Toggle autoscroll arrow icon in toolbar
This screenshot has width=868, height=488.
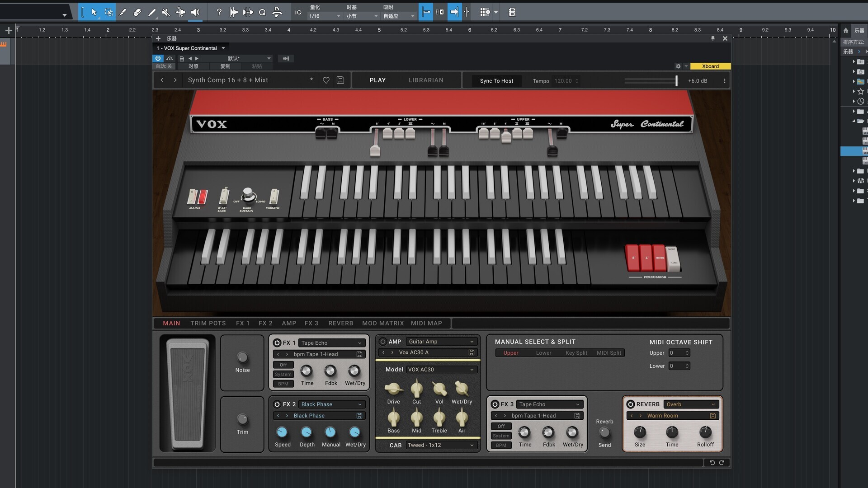point(454,12)
